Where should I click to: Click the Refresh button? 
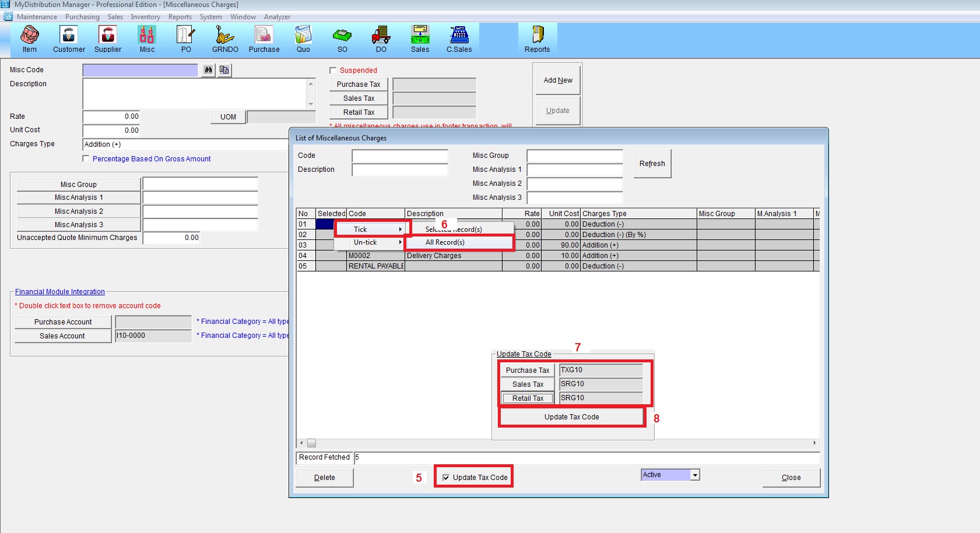(652, 164)
